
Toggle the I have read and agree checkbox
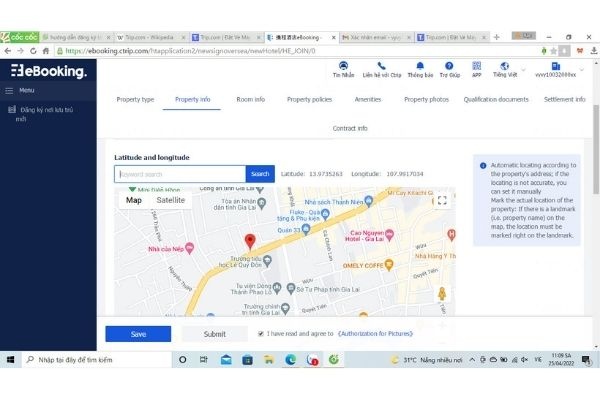coord(261,334)
